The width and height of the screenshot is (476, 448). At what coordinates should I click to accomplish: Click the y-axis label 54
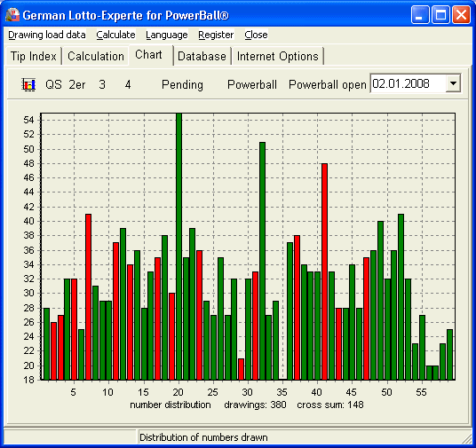pyautogui.click(x=28, y=120)
